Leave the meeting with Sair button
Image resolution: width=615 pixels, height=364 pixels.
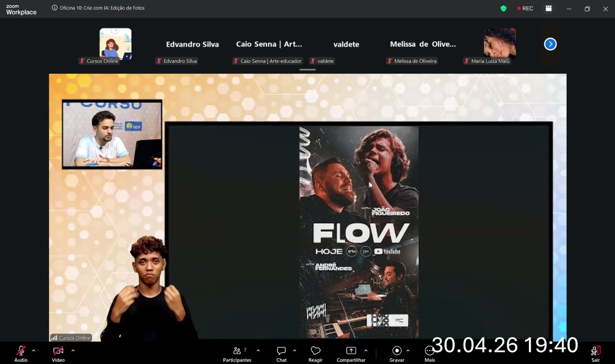click(595, 354)
